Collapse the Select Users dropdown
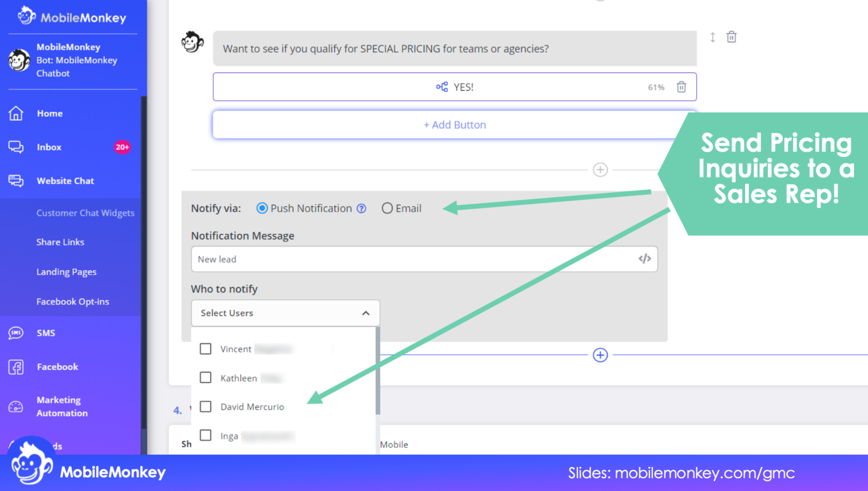868x491 pixels. 366,313
